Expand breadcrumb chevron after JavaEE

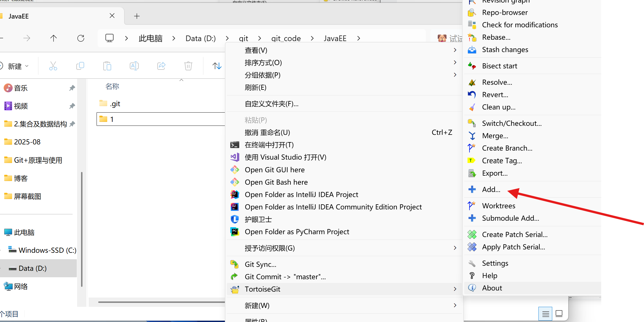tap(359, 38)
